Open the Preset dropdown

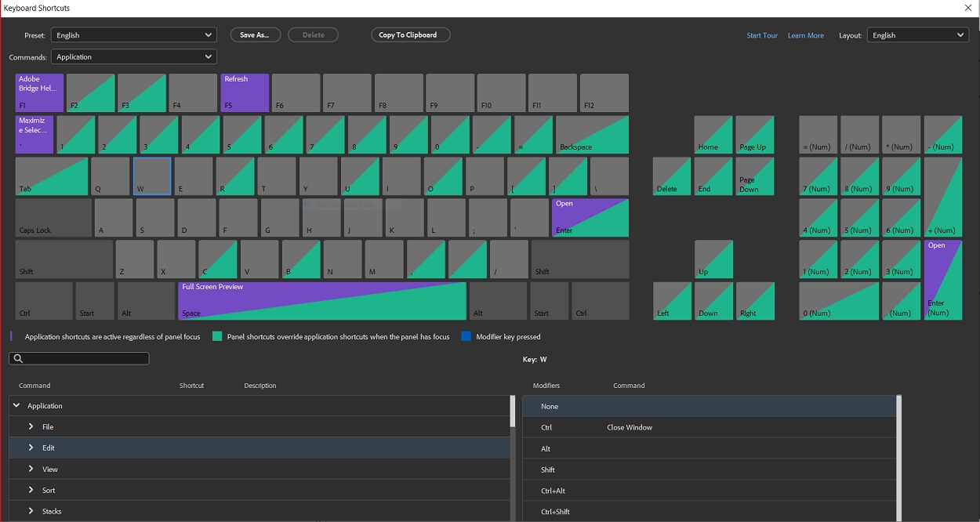pos(133,34)
